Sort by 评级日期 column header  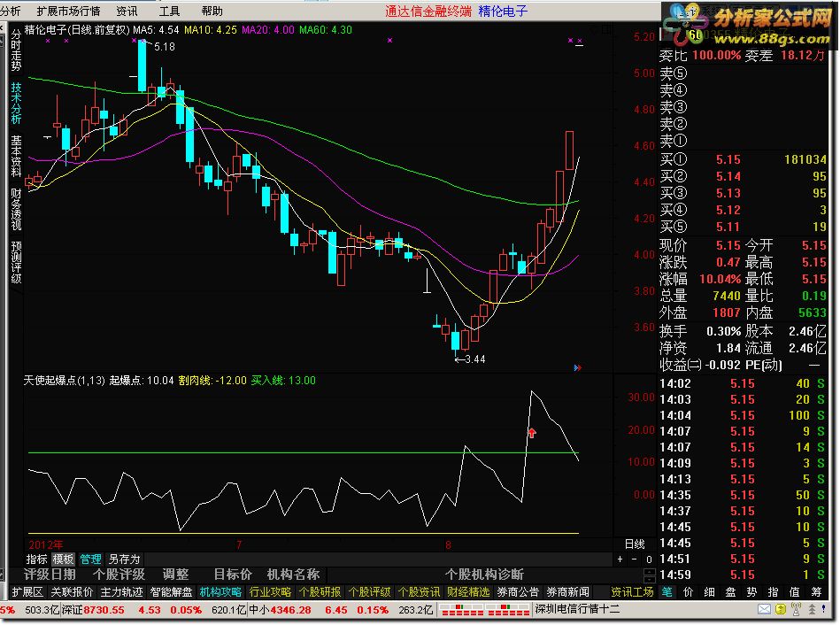(50, 575)
